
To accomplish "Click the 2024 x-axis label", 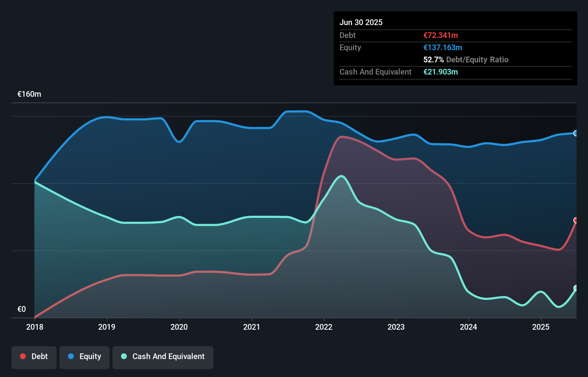I will 468,327.
